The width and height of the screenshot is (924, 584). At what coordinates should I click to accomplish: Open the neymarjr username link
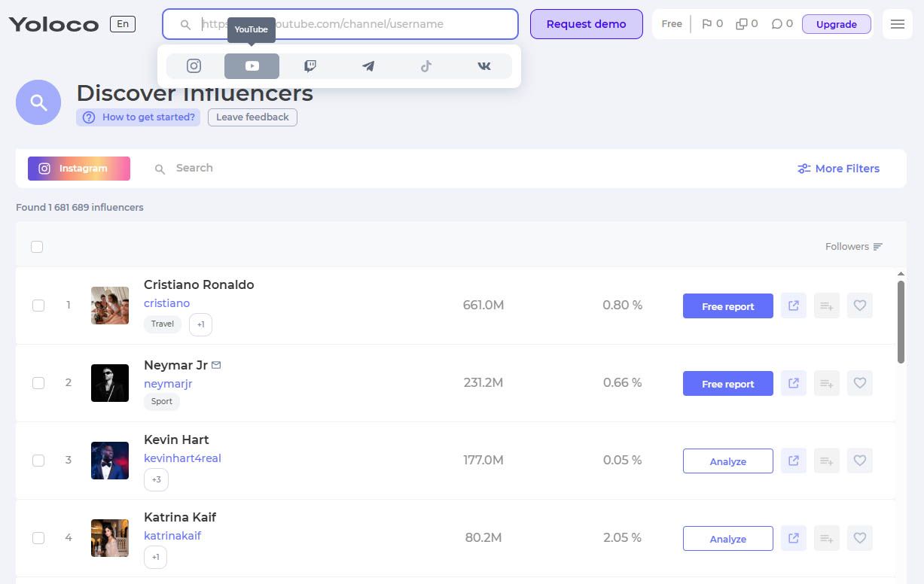tap(168, 384)
